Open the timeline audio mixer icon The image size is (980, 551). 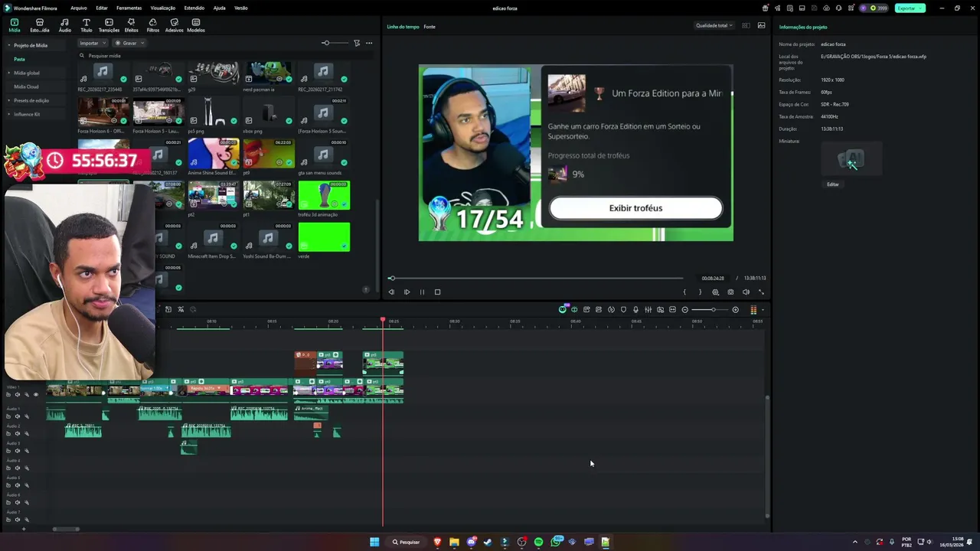pos(648,310)
